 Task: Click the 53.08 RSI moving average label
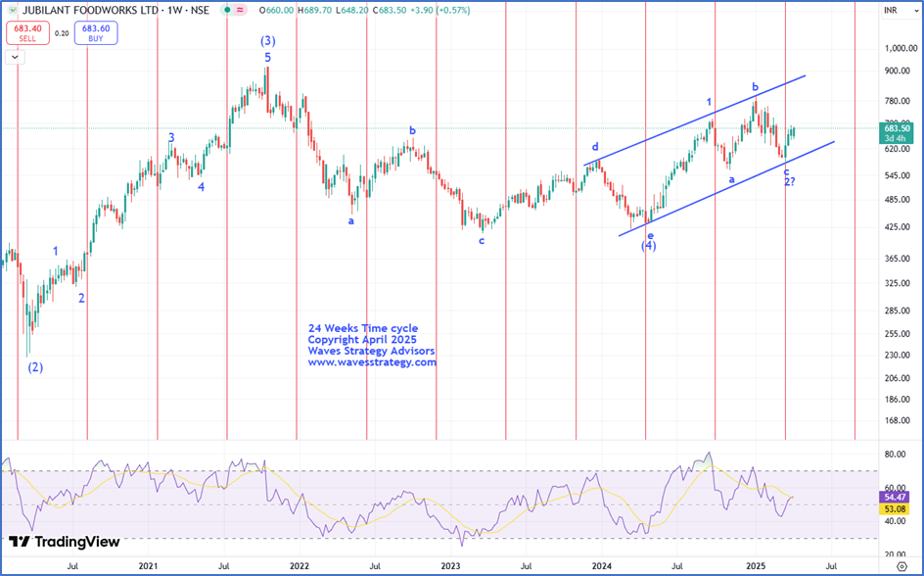[x=897, y=508]
